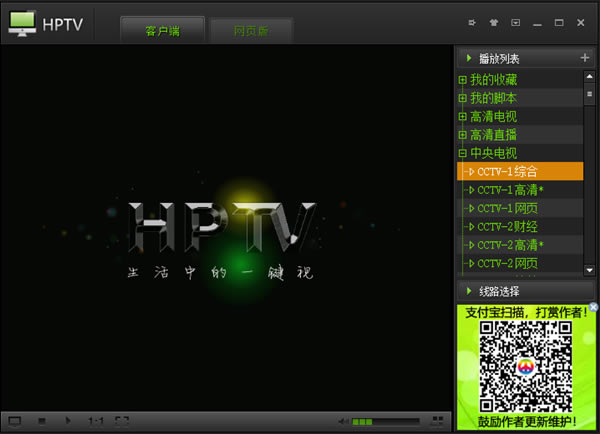Mute audio with the speaker icon
The image size is (600, 434).
tap(343, 421)
